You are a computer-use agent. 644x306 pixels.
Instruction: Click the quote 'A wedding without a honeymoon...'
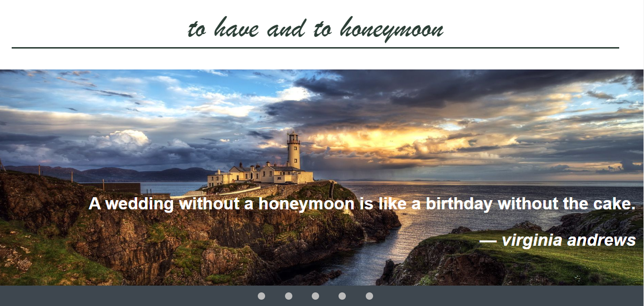click(x=362, y=204)
